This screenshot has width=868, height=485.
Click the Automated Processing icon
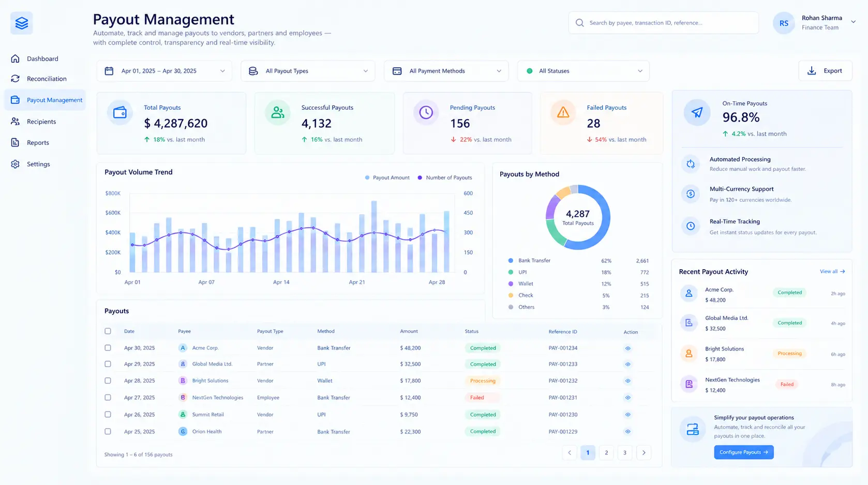tap(691, 164)
